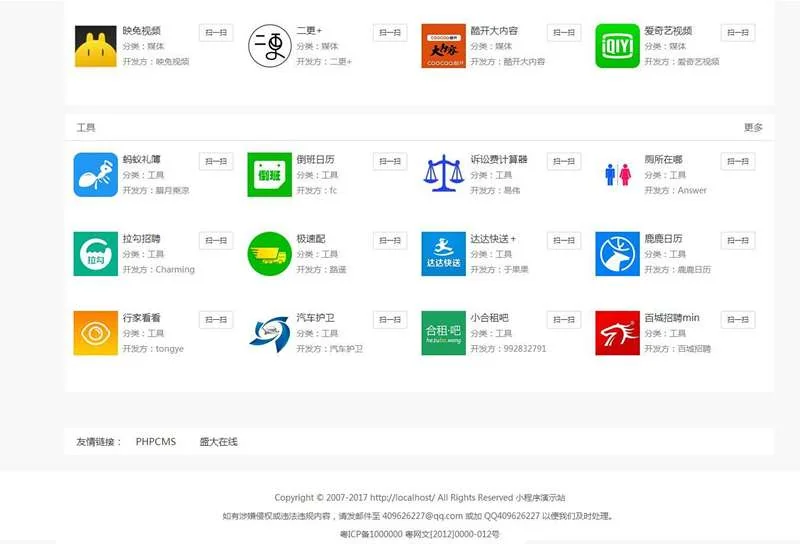The height and width of the screenshot is (544, 800).
Task: Select the 诉讼费计算器 scales icon
Action: click(443, 175)
